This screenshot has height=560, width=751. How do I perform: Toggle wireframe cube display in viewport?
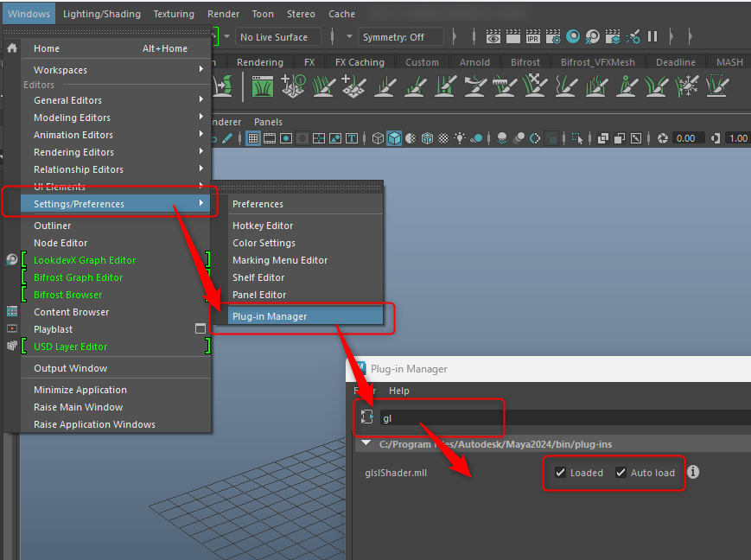378,138
